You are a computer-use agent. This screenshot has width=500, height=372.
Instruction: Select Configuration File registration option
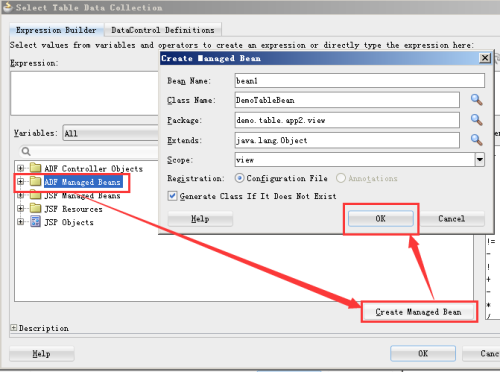[239, 178]
